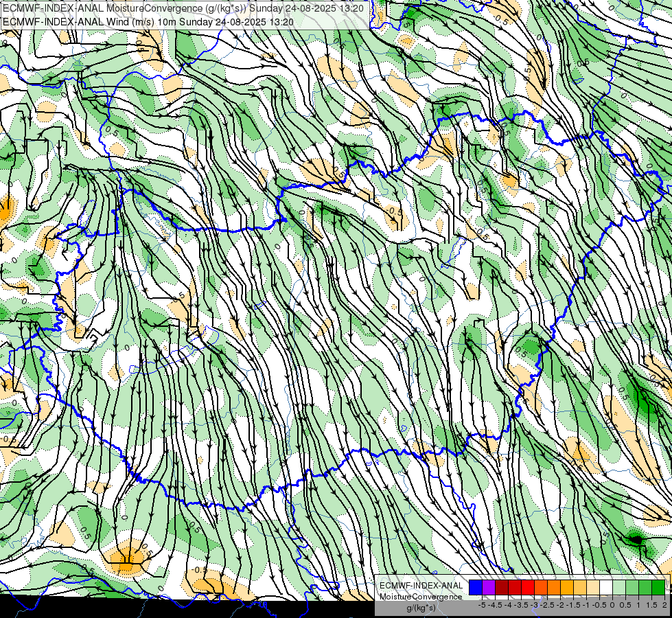Click the legend tick label -3.5

(x=521, y=605)
